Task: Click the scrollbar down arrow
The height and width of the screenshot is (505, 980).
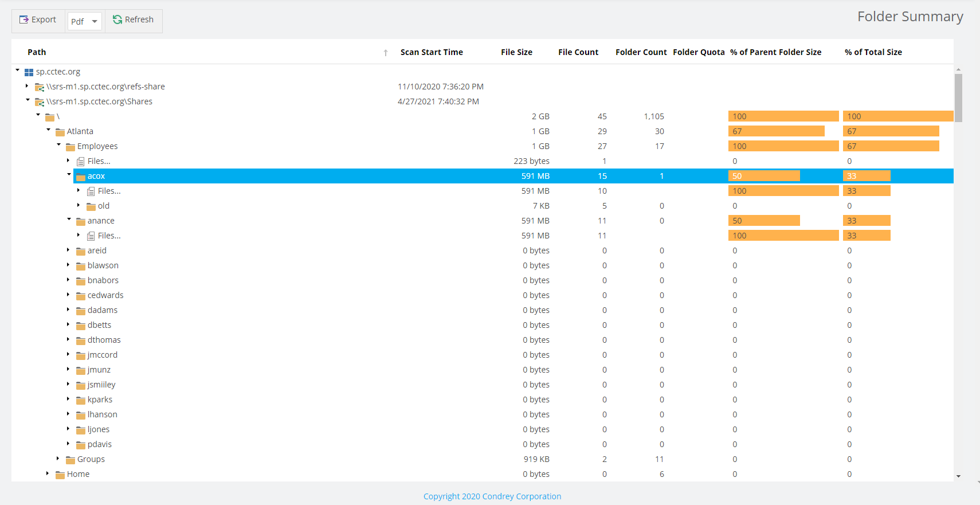Action: click(958, 476)
